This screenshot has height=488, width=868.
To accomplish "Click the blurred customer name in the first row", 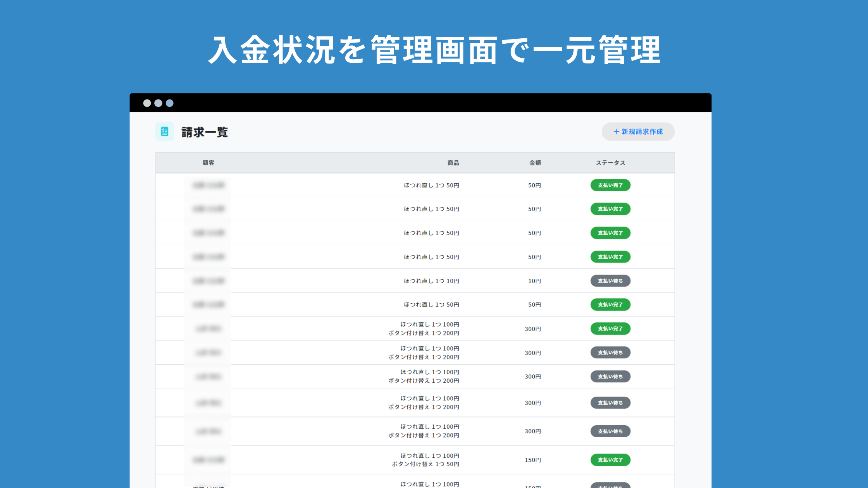I will pyautogui.click(x=208, y=185).
